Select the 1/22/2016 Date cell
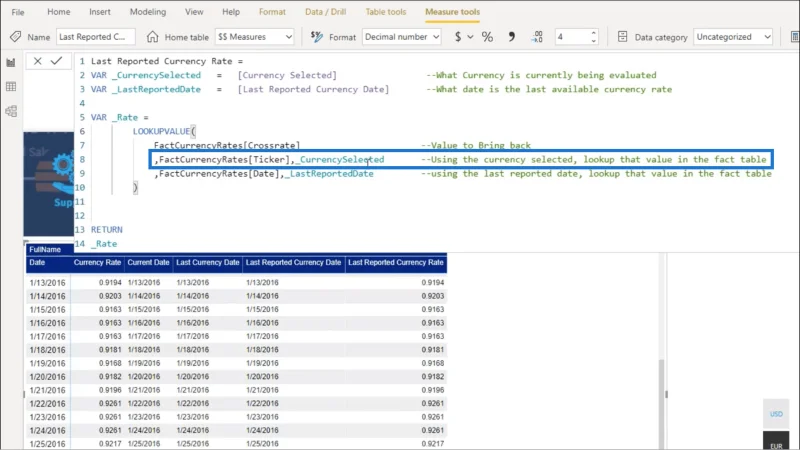 pyautogui.click(x=47, y=404)
